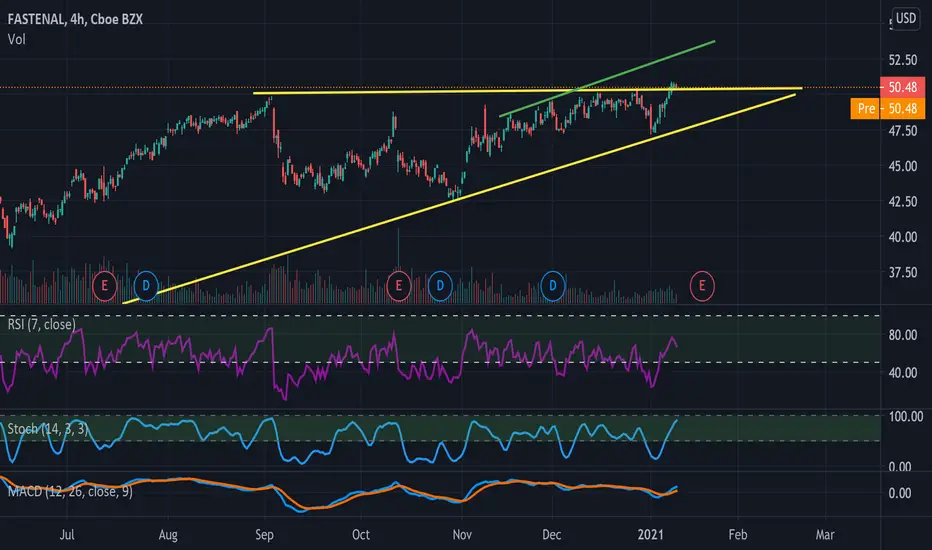The width and height of the screenshot is (932, 550).
Task: Select the yellow horizontal resistance line
Action: 528,91
